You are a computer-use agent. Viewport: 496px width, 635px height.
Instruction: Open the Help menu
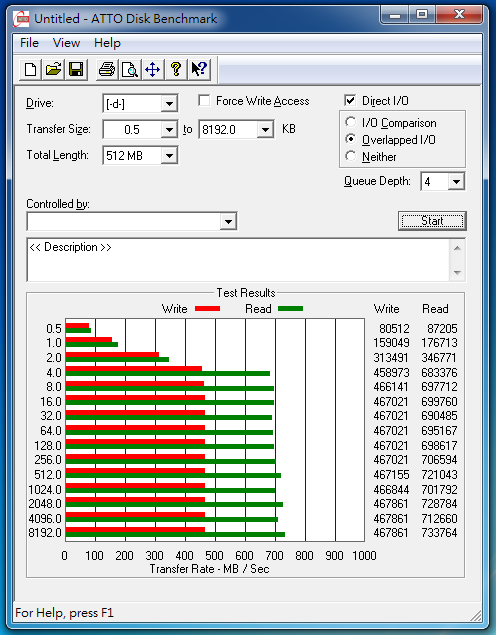[107, 43]
